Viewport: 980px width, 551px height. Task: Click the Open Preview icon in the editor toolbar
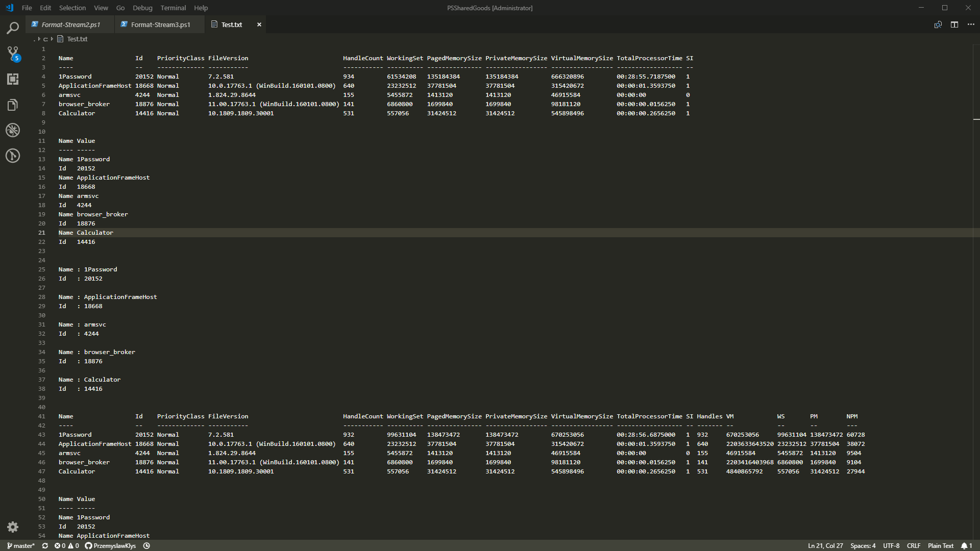pos(938,24)
